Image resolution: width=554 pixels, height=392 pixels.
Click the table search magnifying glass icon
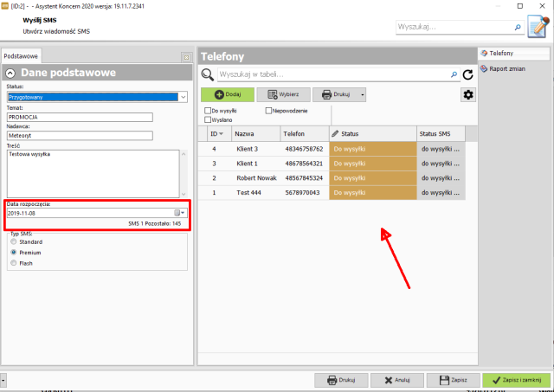click(x=208, y=74)
